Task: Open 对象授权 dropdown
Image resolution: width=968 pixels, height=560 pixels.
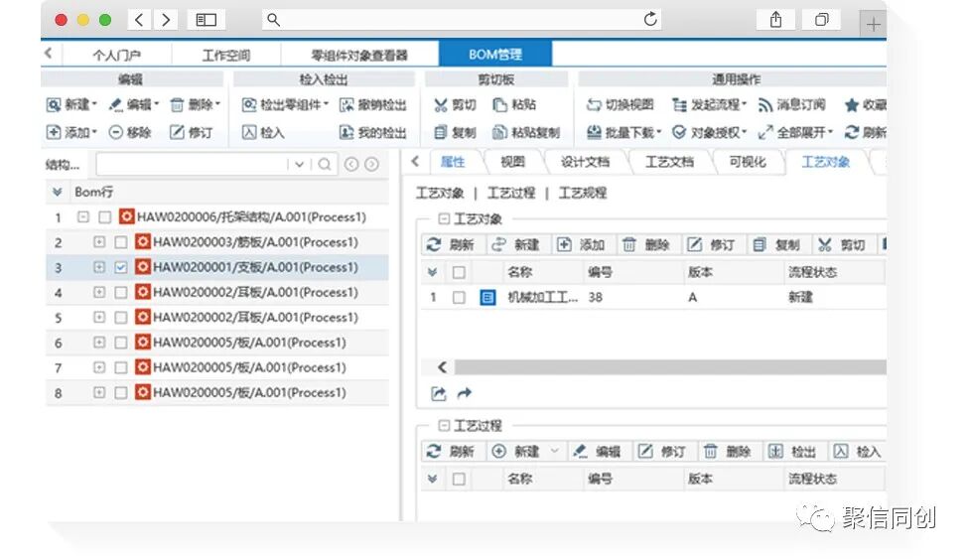Action: 709,131
